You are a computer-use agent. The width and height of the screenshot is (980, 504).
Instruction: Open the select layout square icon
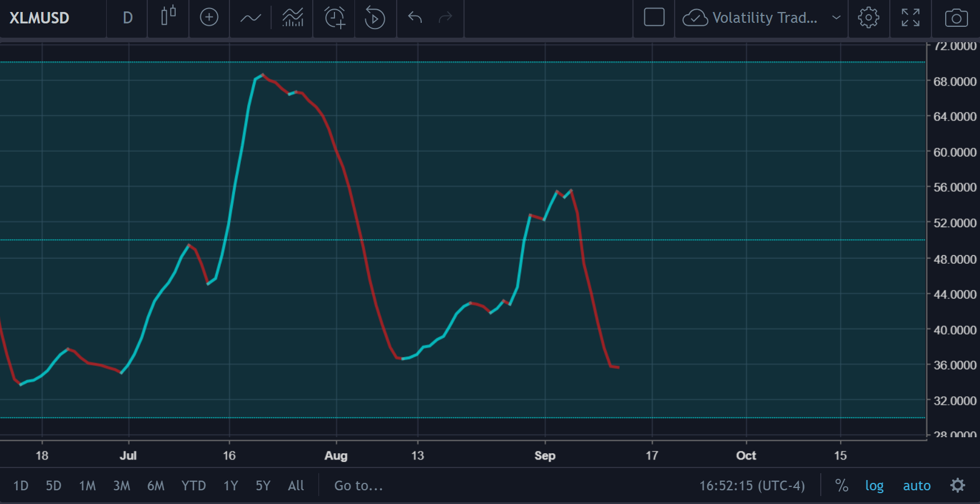654,17
